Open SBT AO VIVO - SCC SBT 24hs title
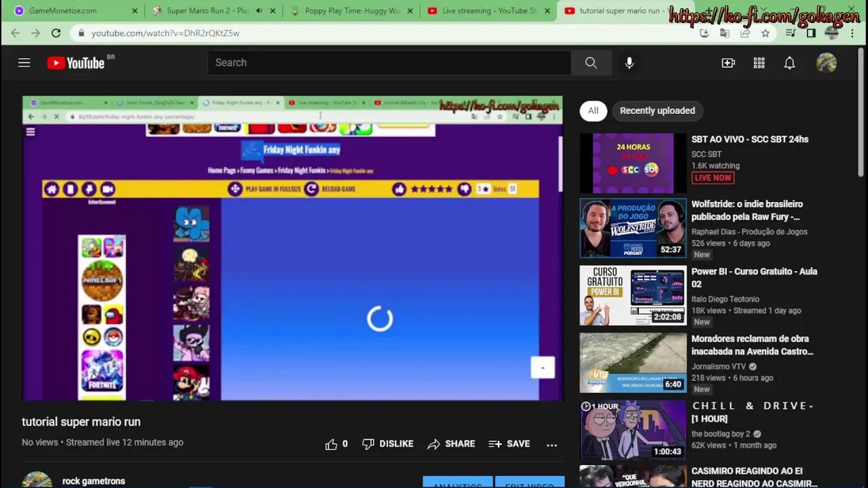 pyautogui.click(x=750, y=139)
